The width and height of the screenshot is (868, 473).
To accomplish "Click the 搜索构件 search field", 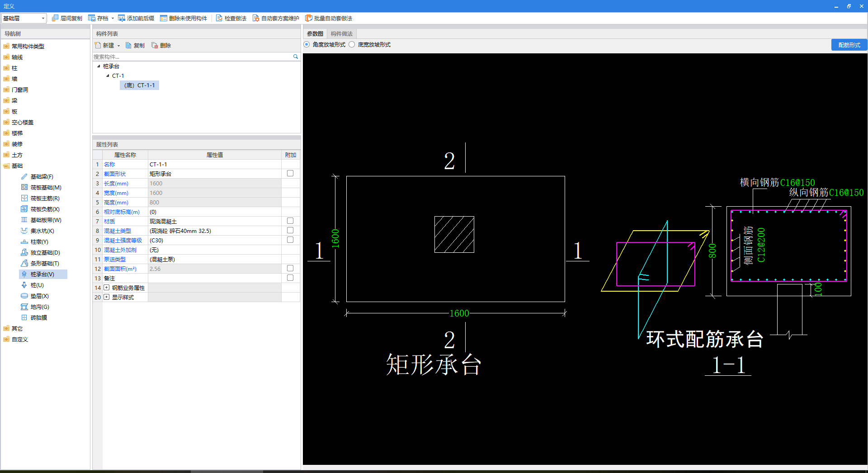I will [x=193, y=57].
